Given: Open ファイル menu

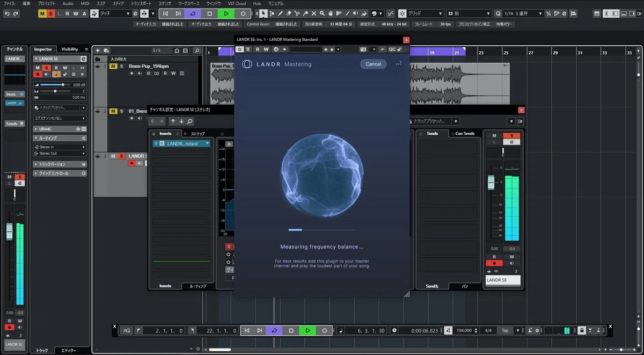Looking at the screenshot, I should (x=9, y=3).
